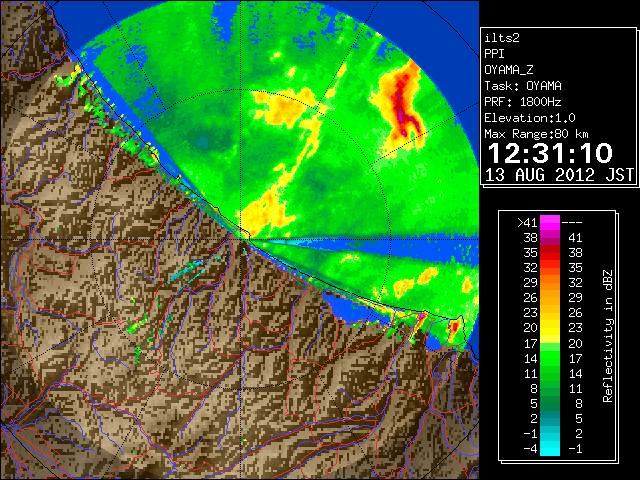Click the "OYAMA_Z" product name
Viewport: 640px width, 480px height.
click(x=509, y=70)
